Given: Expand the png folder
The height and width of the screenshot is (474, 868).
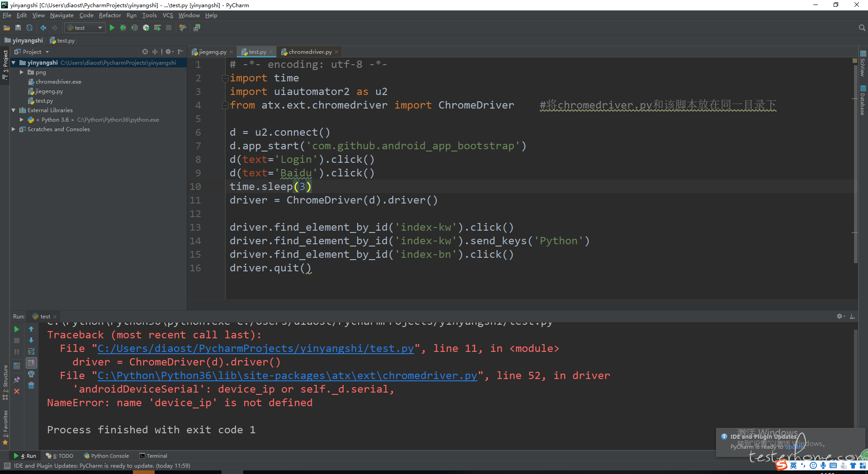Looking at the screenshot, I should click(x=21, y=72).
